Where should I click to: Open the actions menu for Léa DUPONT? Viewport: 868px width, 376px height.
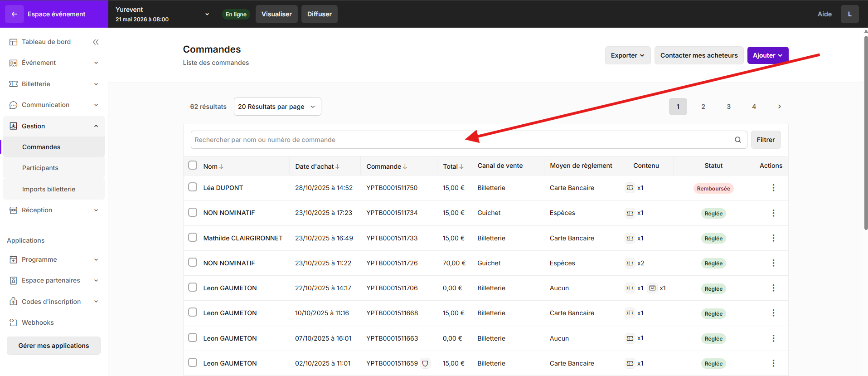(x=773, y=188)
